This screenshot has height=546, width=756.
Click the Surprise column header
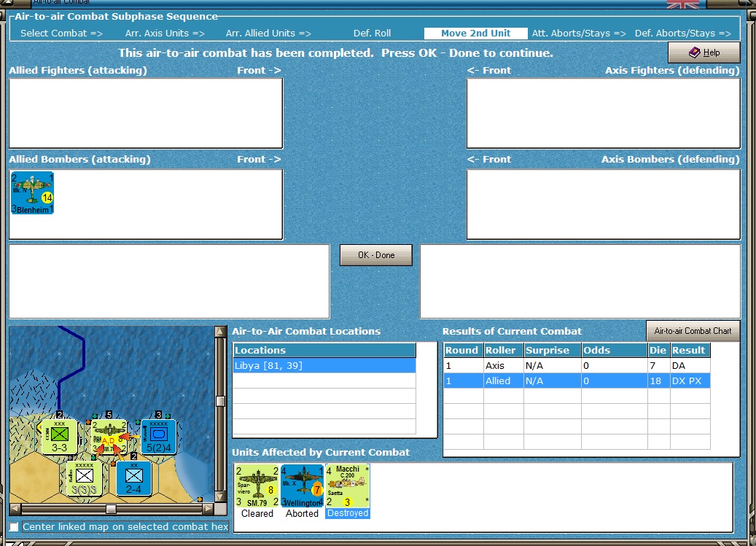[x=552, y=351]
